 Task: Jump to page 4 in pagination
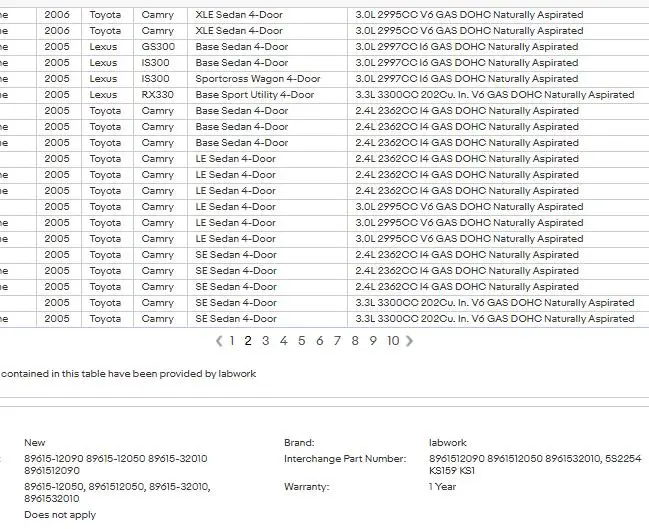pos(284,341)
